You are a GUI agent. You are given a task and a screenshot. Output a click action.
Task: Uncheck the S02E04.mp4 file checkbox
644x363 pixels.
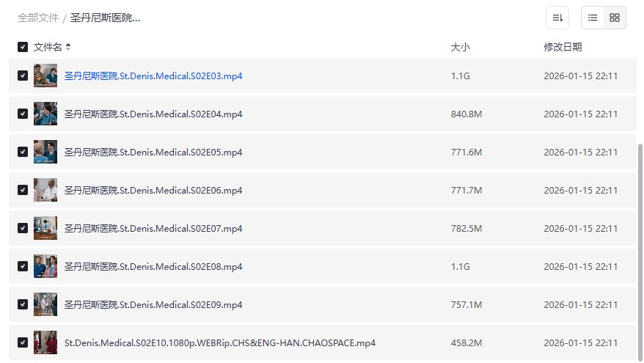click(23, 114)
